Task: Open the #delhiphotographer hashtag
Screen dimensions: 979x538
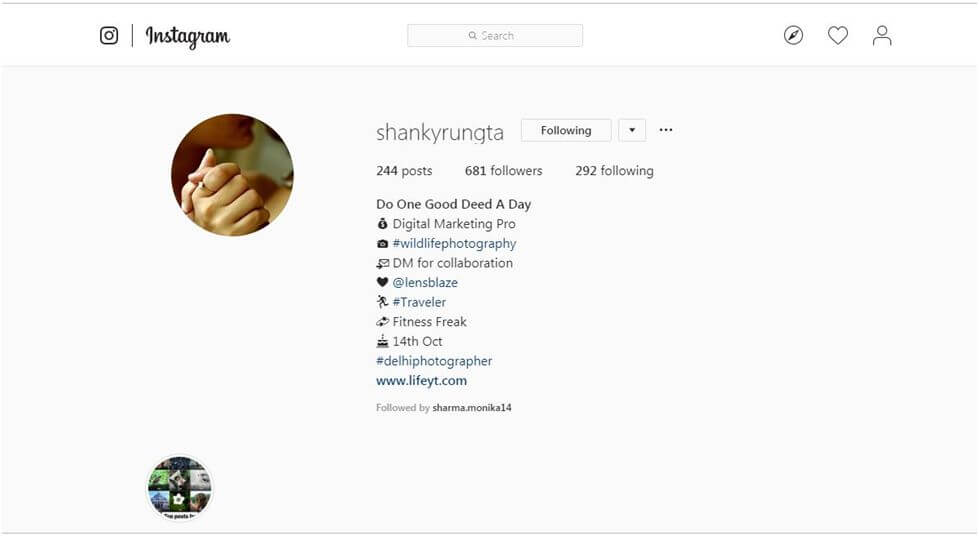Action: pos(434,361)
